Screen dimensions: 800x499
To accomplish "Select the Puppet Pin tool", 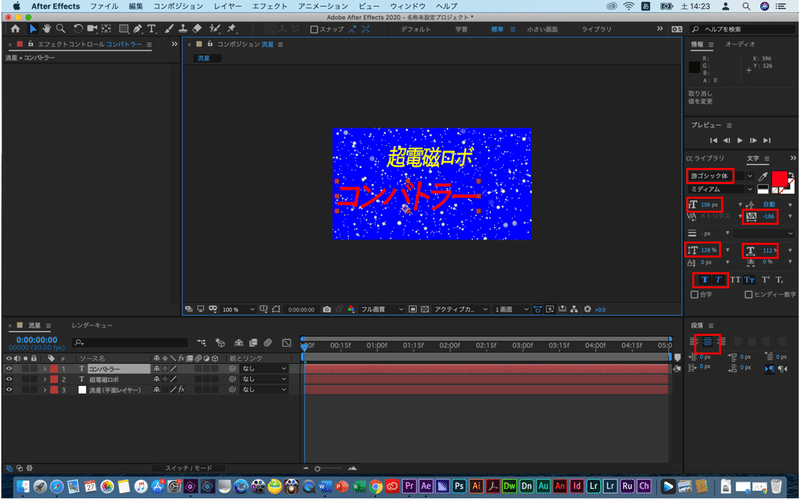I will coord(232,29).
